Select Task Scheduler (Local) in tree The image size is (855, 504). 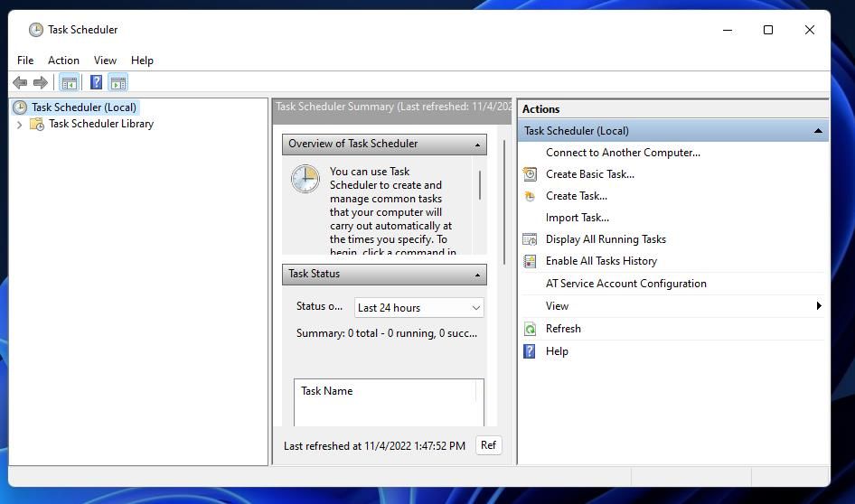point(84,107)
